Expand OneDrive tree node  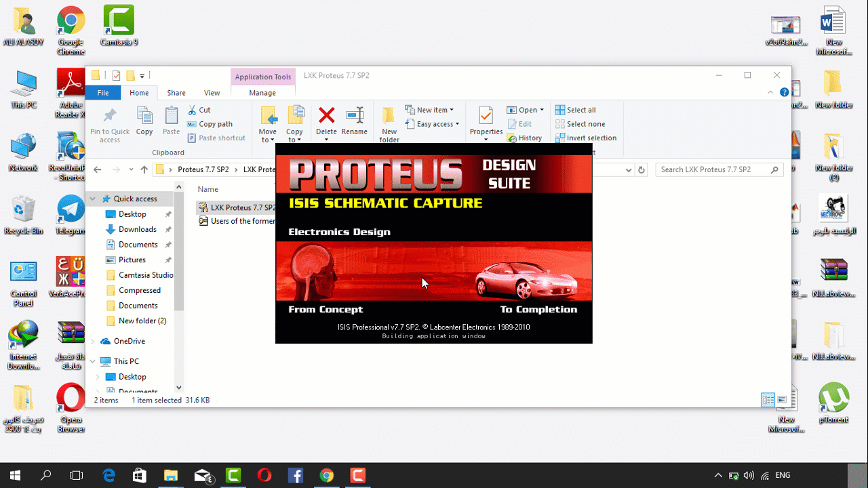(94, 341)
